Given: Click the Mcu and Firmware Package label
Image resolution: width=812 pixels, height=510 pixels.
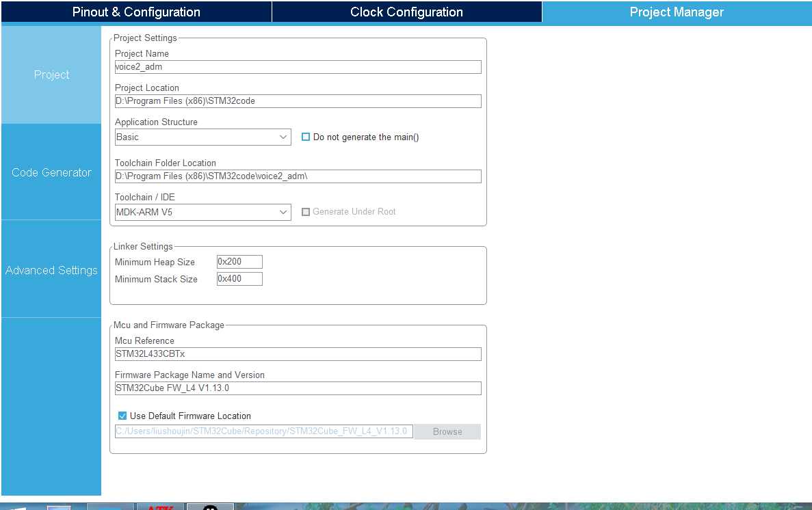Looking at the screenshot, I should [169, 325].
